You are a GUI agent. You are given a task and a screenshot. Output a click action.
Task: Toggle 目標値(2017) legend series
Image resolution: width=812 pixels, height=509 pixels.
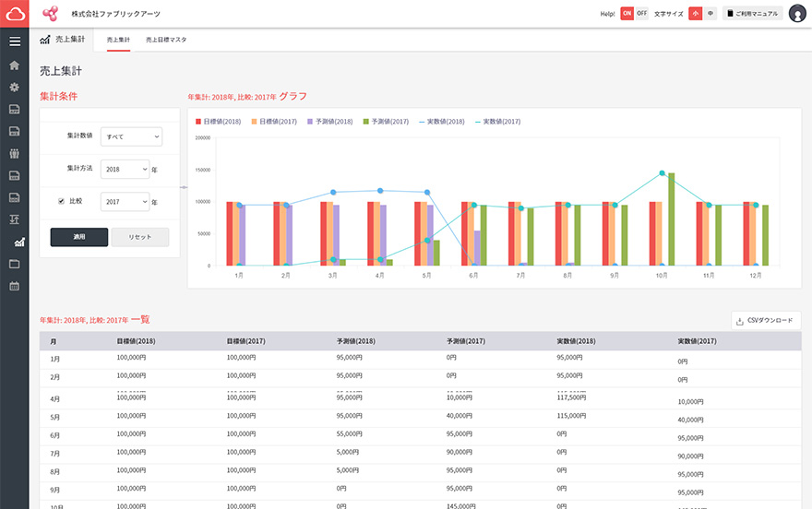pos(274,122)
